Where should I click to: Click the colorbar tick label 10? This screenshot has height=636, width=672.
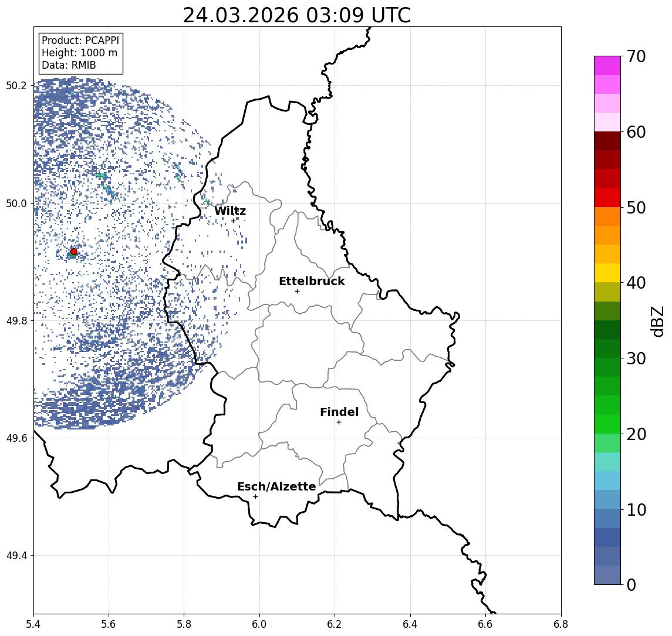point(636,510)
